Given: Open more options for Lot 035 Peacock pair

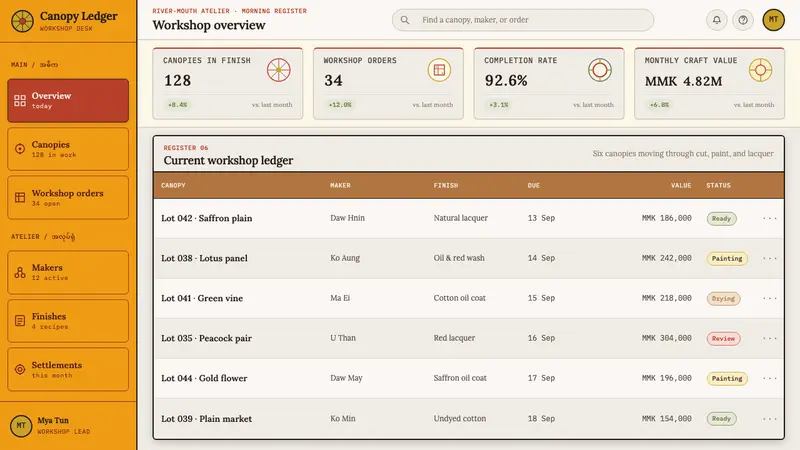Looking at the screenshot, I should tap(769, 338).
